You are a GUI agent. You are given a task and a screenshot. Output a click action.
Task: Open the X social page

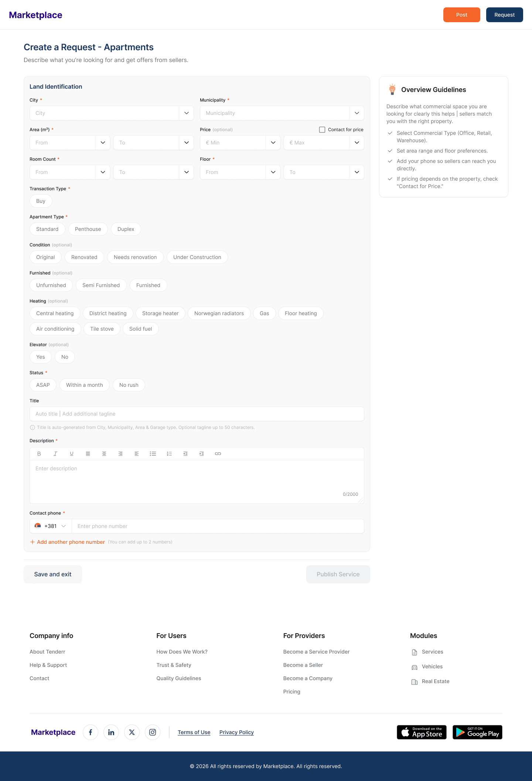point(132,732)
